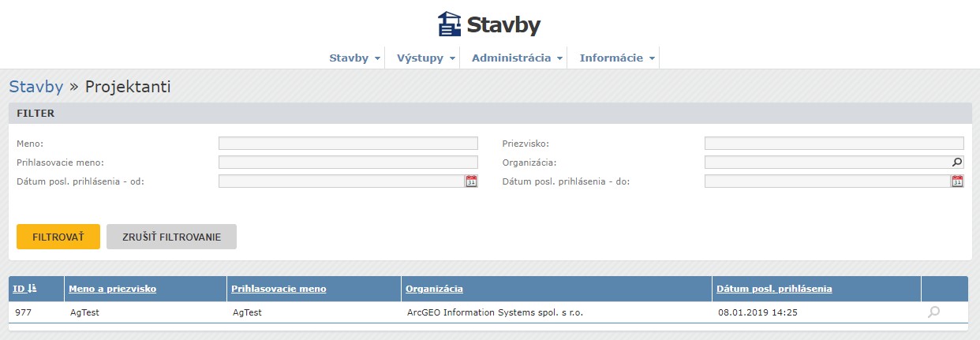Click the Stavby crane logo icon
This screenshot has height=340, width=980.
click(449, 24)
